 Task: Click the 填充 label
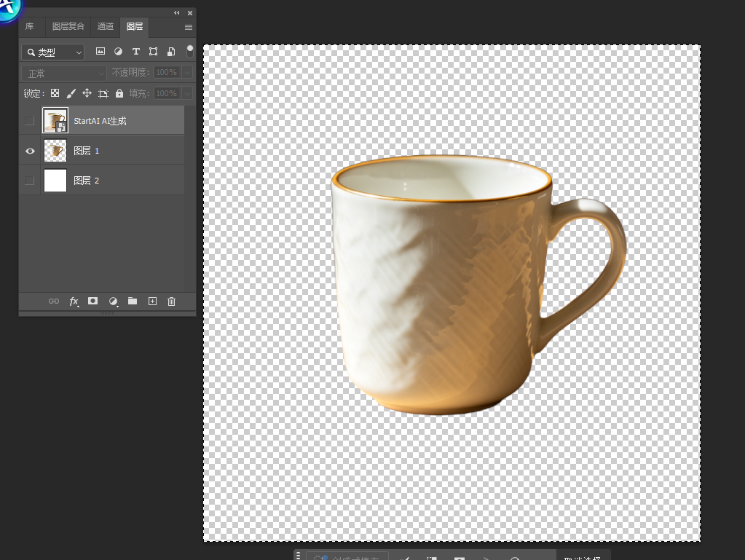click(140, 93)
